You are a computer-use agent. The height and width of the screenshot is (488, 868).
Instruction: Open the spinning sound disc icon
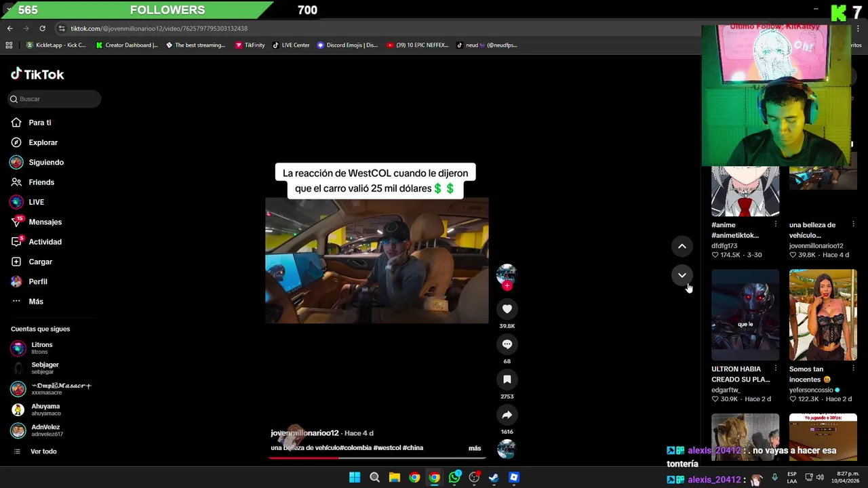(507, 449)
